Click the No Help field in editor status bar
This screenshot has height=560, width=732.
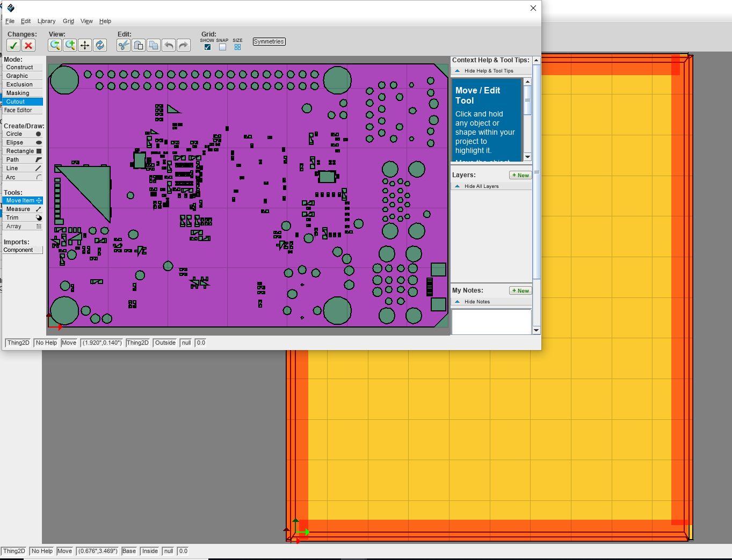[x=46, y=343]
